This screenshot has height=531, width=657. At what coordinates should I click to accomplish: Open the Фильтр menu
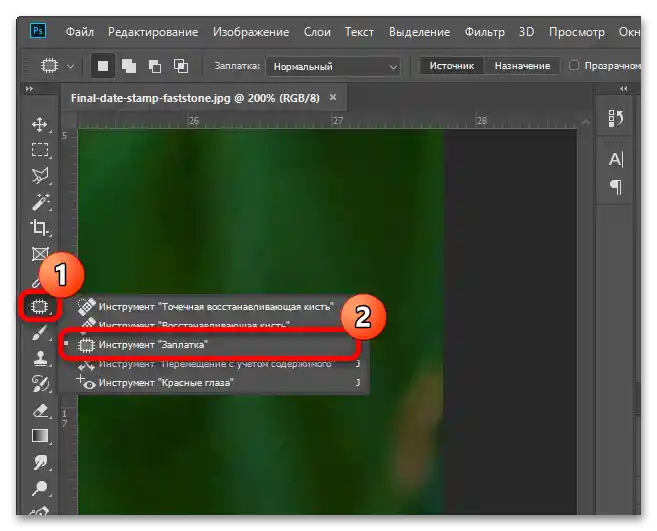point(484,32)
